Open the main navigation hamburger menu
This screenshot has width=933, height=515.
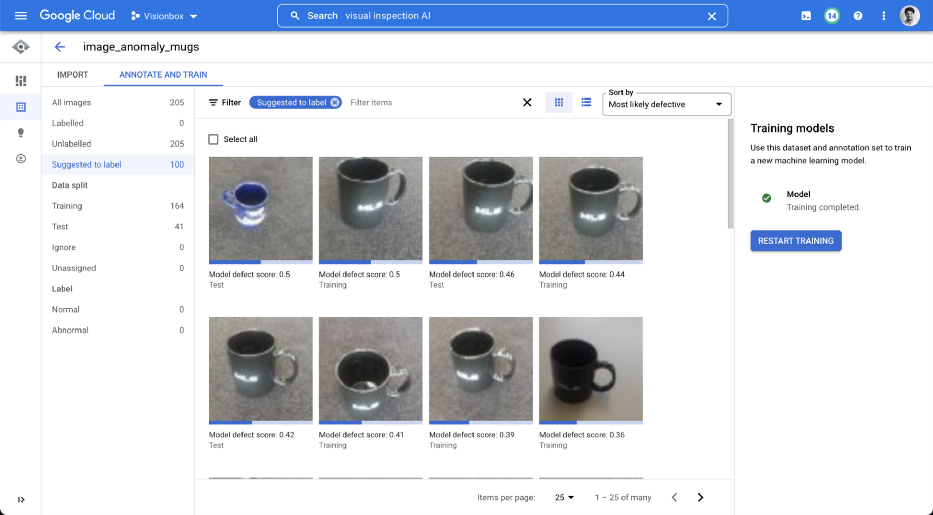point(21,16)
